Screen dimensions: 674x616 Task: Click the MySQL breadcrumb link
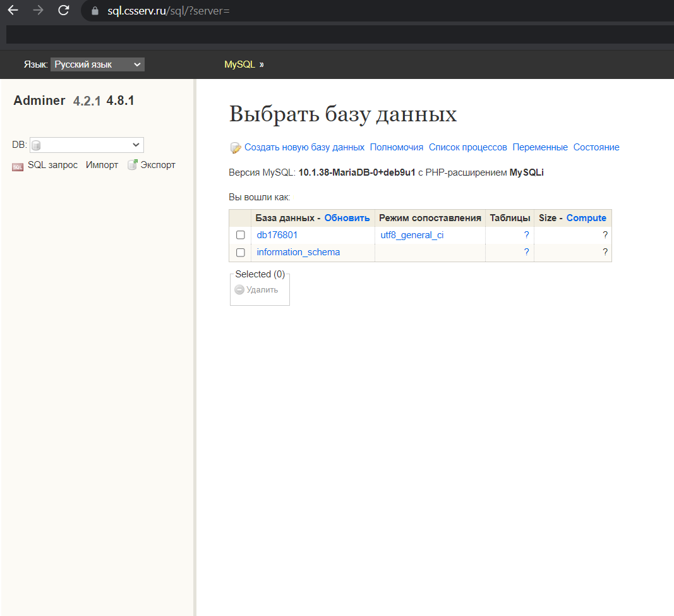(x=240, y=64)
